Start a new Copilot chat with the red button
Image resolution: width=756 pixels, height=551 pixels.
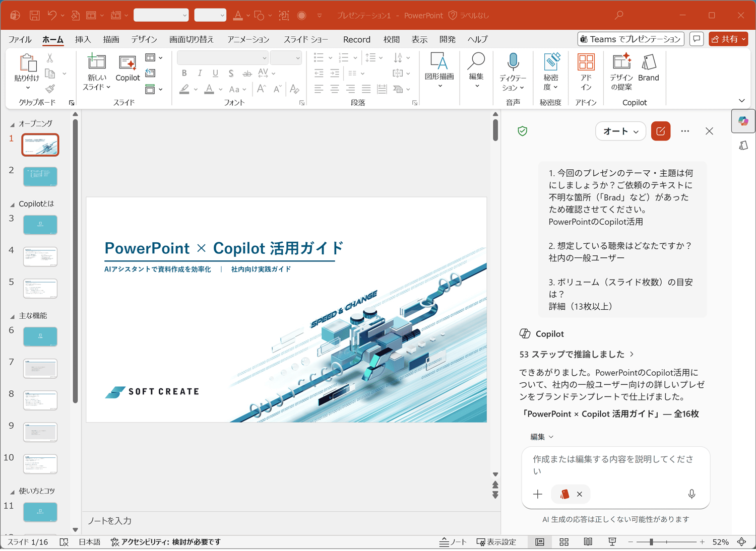tap(660, 131)
